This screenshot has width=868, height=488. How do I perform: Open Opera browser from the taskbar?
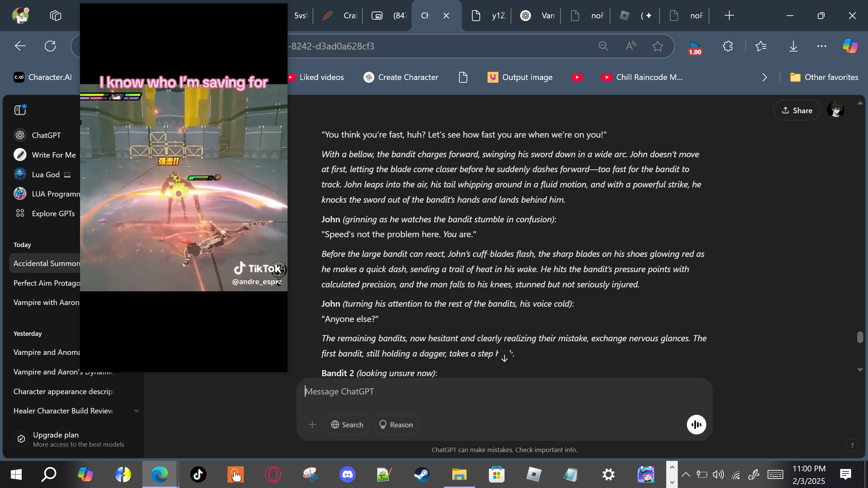[x=273, y=474]
